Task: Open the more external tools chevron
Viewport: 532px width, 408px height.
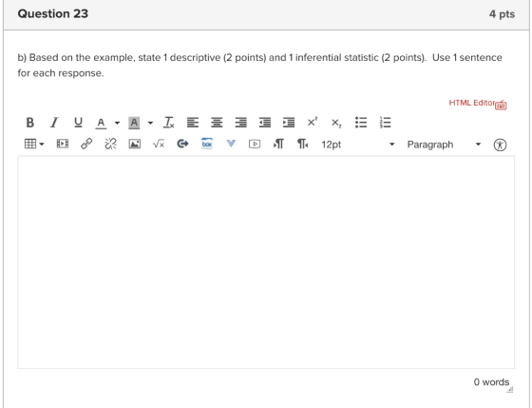Action: pyautogui.click(x=231, y=144)
